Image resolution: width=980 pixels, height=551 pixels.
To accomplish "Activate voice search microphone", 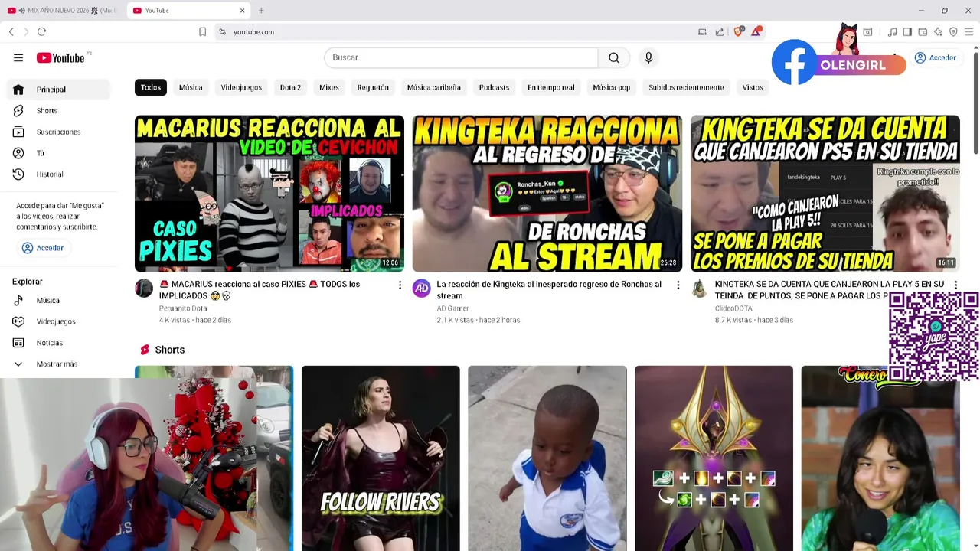I will (x=648, y=57).
